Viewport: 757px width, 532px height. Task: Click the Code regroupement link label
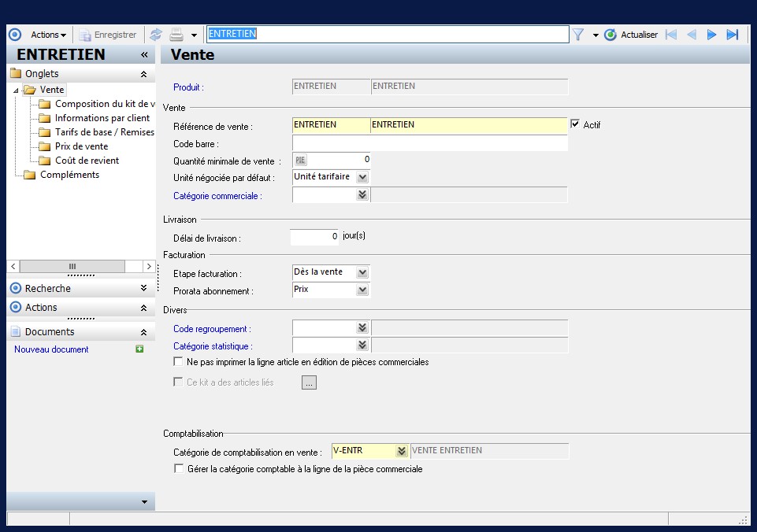click(x=212, y=329)
